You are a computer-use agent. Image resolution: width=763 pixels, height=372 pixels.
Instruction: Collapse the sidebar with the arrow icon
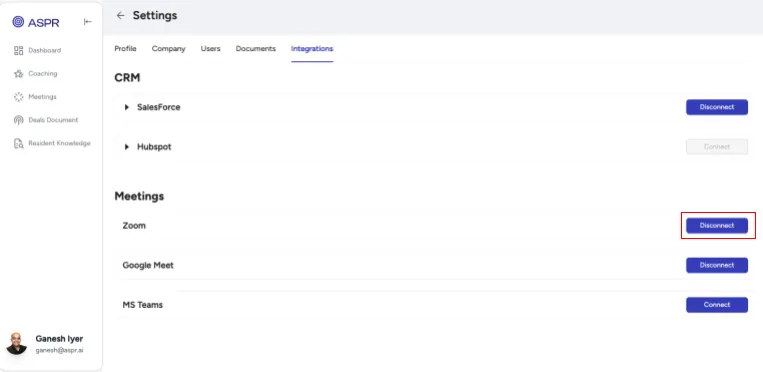point(88,21)
